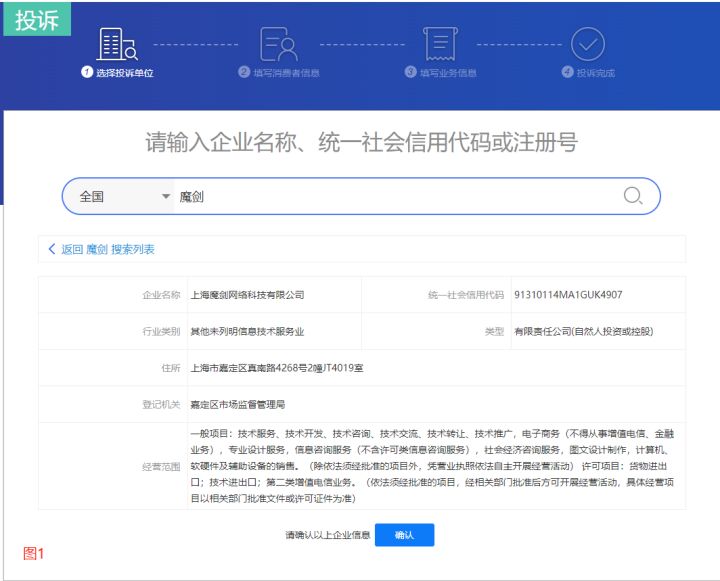Click company name 上海魔剑网络科技有限公司
This screenshot has width=720, height=581.
click(248, 295)
